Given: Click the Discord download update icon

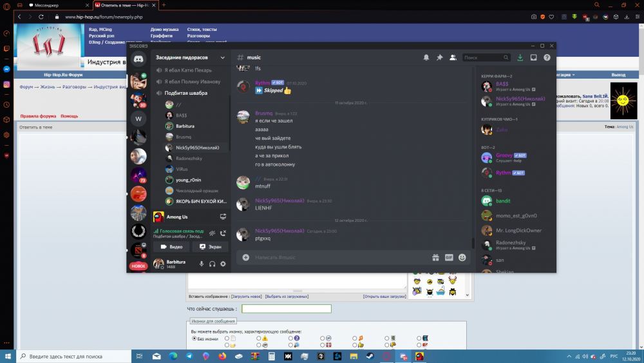Looking at the screenshot, I should pos(520,57).
